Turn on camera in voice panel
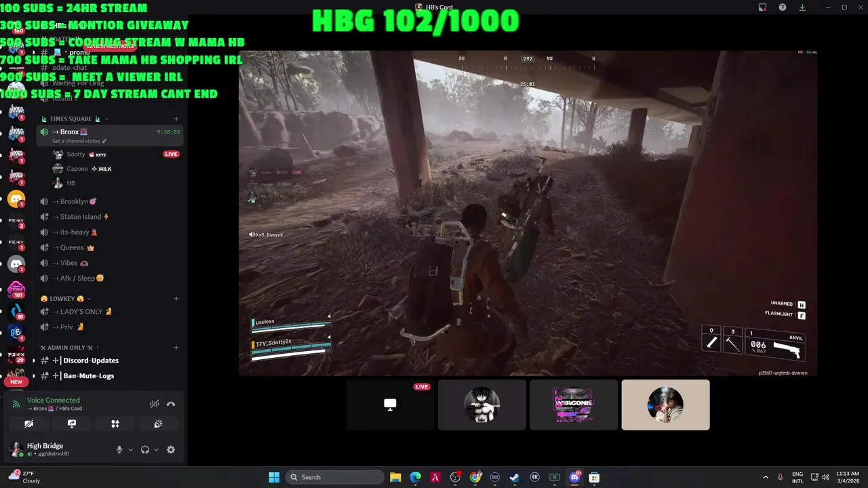This screenshot has width=868, height=488. pyautogui.click(x=28, y=424)
